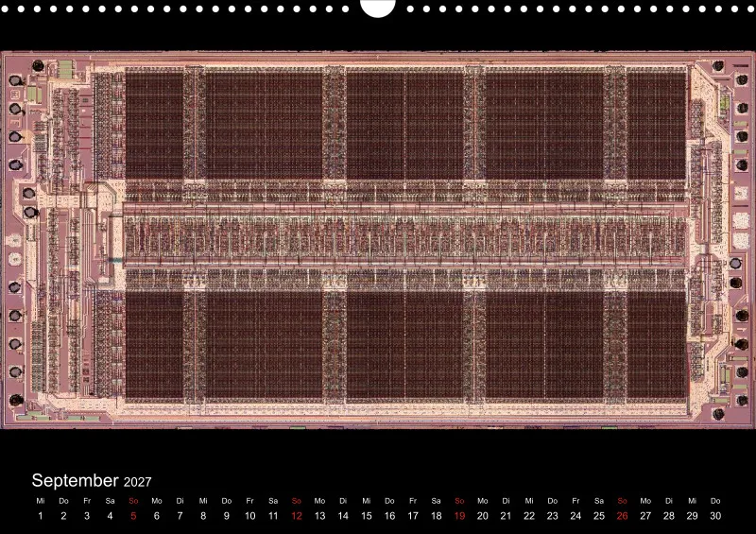
Task: Select day 22 of September
Action: tap(529, 516)
